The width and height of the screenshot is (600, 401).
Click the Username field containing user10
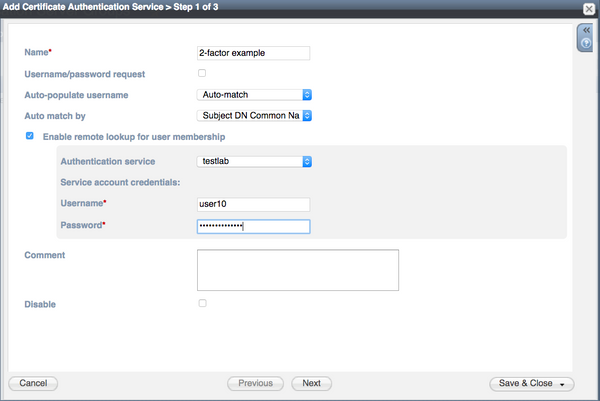[253, 204]
